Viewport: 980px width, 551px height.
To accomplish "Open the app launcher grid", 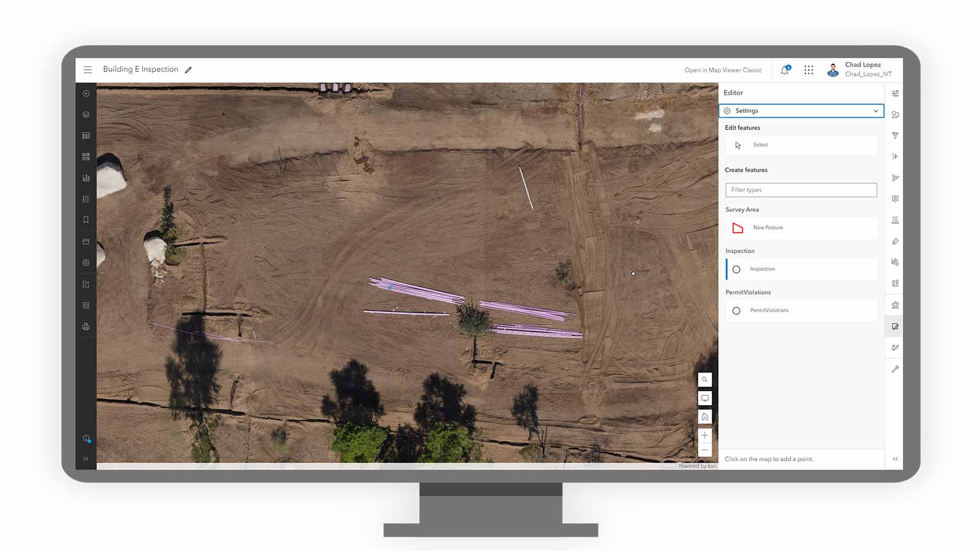I will pyautogui.click(x=808, y=69).
